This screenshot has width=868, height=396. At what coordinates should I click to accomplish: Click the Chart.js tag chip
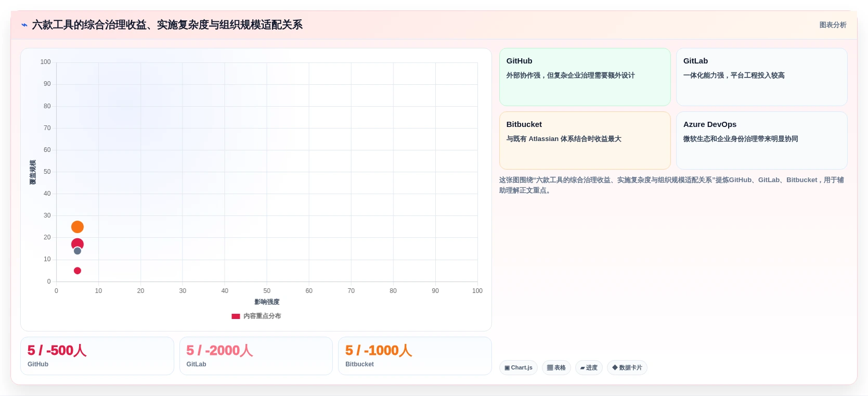point(519,368)
